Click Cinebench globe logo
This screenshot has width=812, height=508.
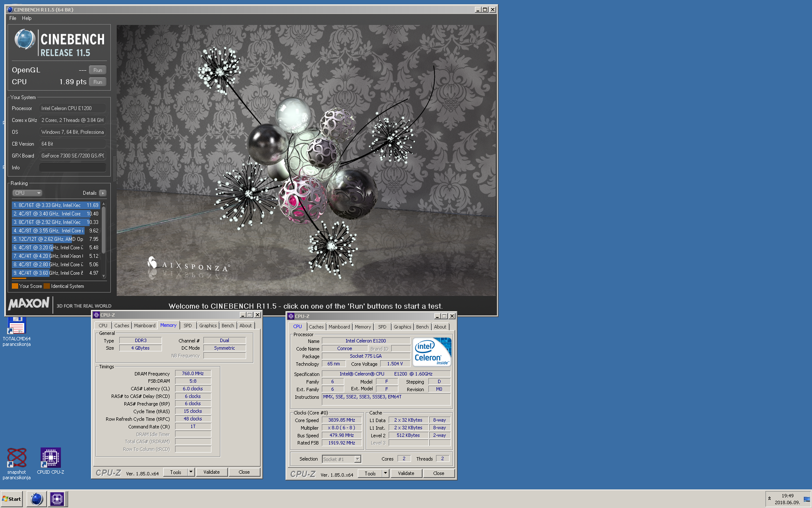click(x=25, y=39)
